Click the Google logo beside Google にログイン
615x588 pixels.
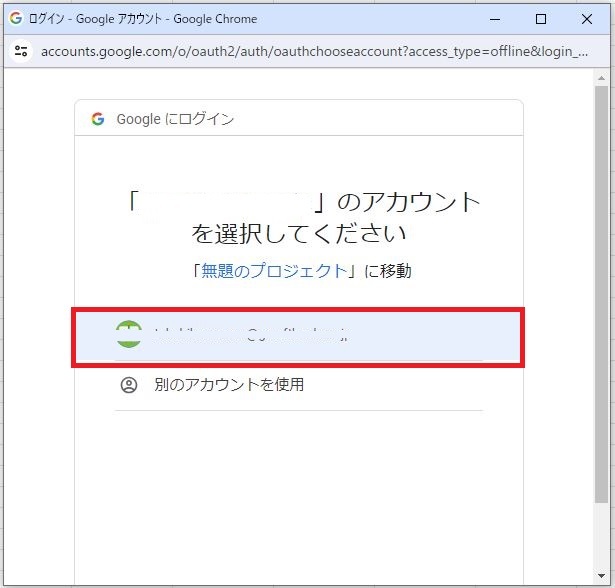98,118
